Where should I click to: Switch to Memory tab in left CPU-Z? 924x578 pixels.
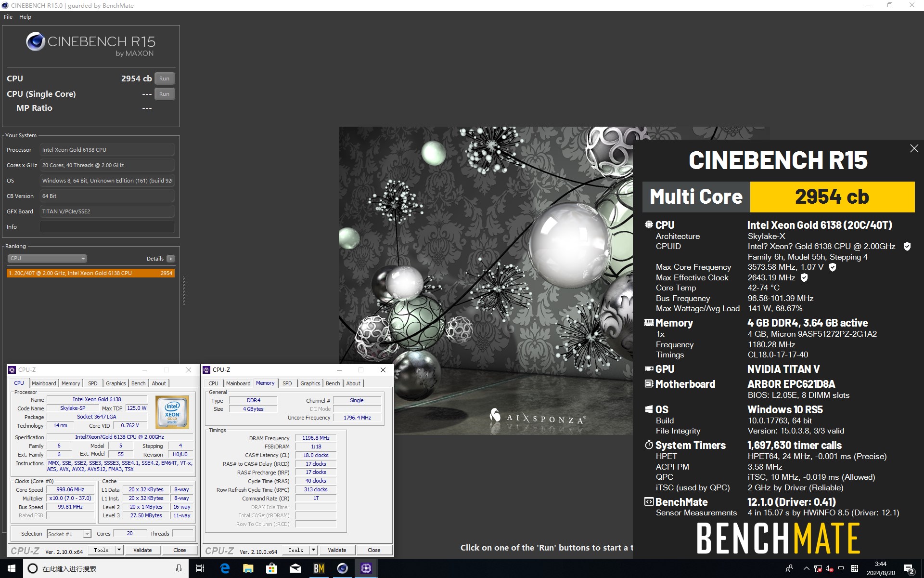(71, 383)
